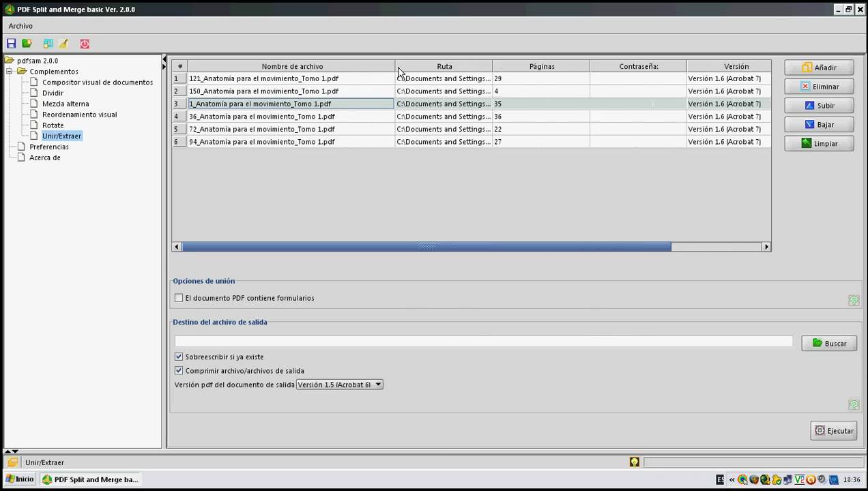Image resolution: width=868 pixels, height=491 pixels.
Task: Click the Páginas column header
Action: coord(542,66)
